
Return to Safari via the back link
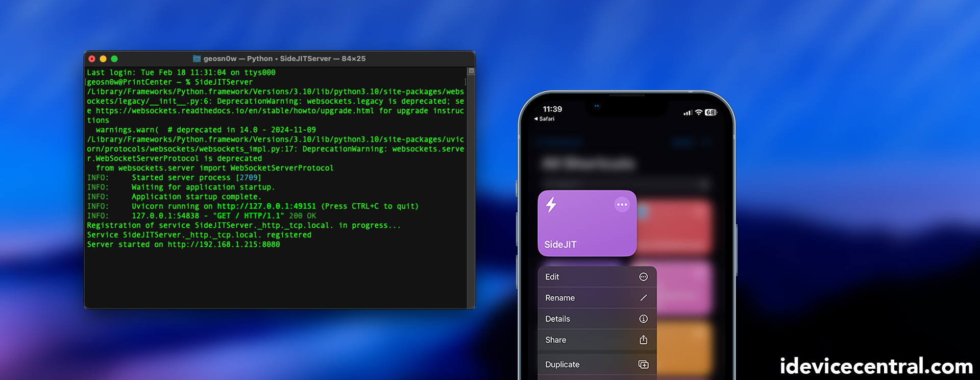pyautogui.click(x=544, y=118)
